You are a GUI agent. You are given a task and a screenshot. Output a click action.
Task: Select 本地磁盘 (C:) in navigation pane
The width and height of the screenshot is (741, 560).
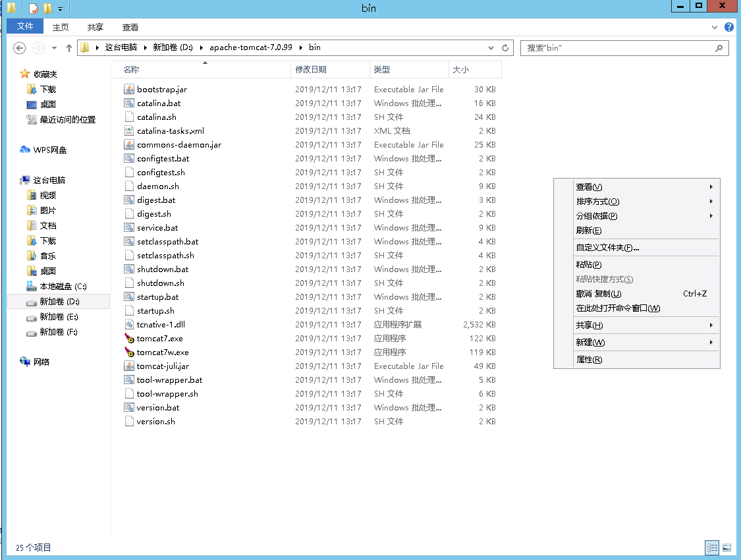(63, 287)
